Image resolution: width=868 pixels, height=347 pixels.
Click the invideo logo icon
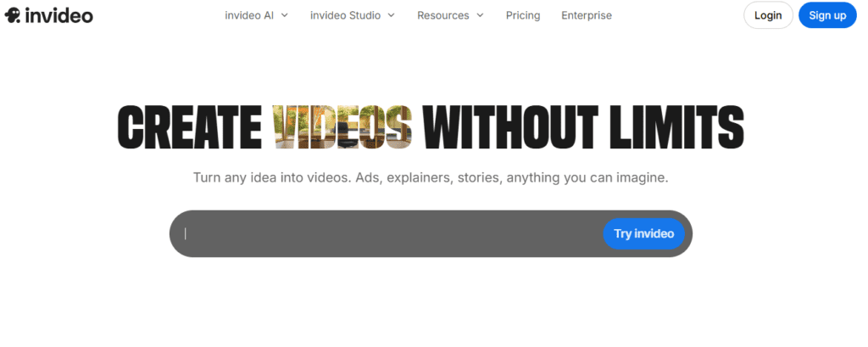point(12,16)
